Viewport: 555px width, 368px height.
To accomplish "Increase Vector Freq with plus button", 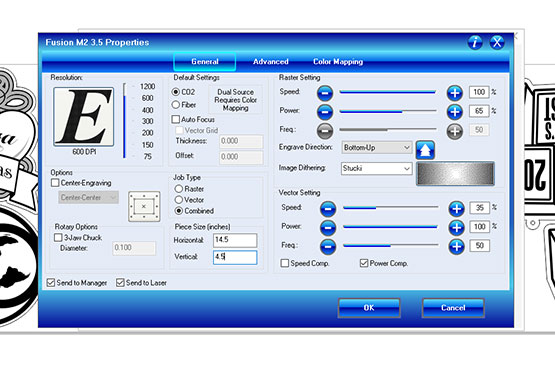I will coord(457,247).
